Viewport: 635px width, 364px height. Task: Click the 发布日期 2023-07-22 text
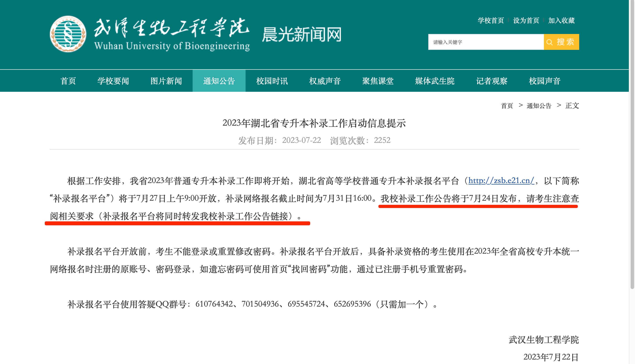279,141
